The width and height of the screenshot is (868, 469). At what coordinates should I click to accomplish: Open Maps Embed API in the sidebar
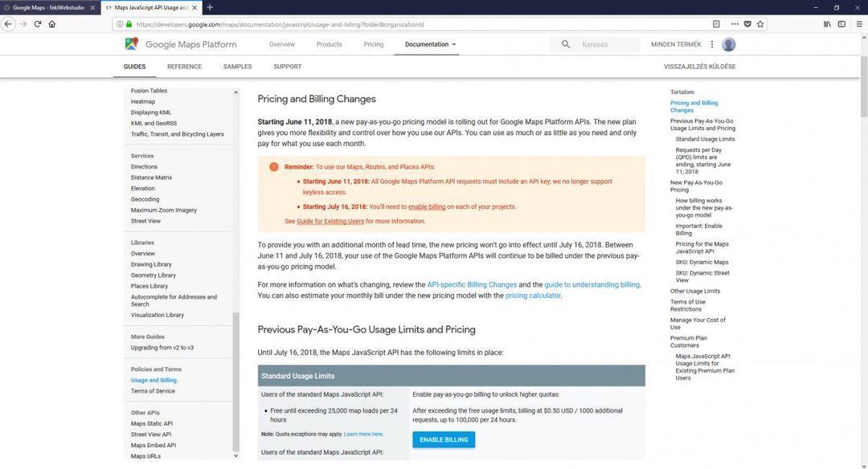tap(154, 445)
